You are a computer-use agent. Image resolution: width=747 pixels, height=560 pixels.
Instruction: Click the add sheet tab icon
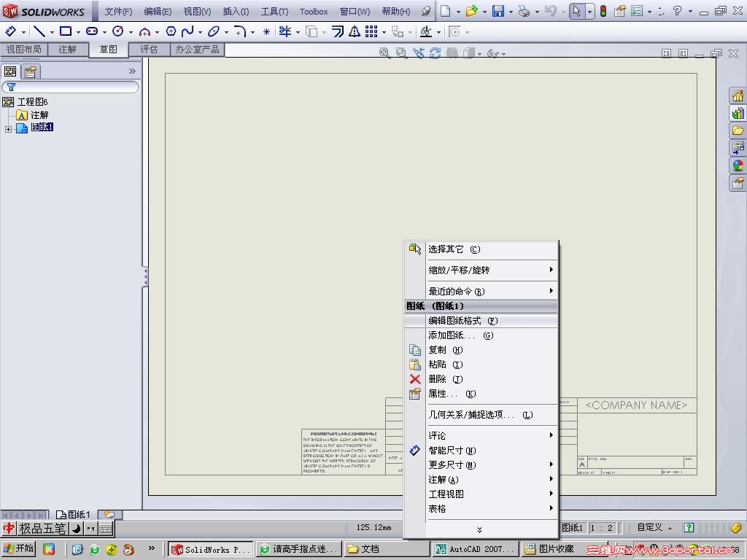[110, 514]
